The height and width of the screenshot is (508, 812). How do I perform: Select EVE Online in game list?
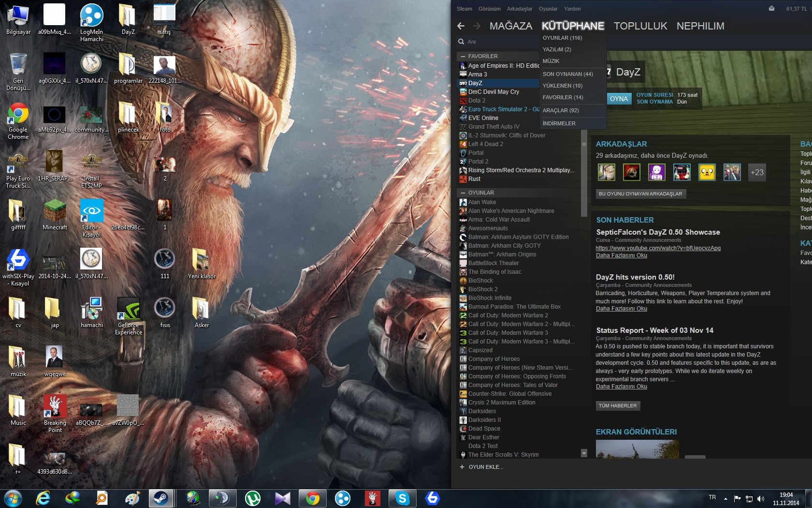(498, 118)
